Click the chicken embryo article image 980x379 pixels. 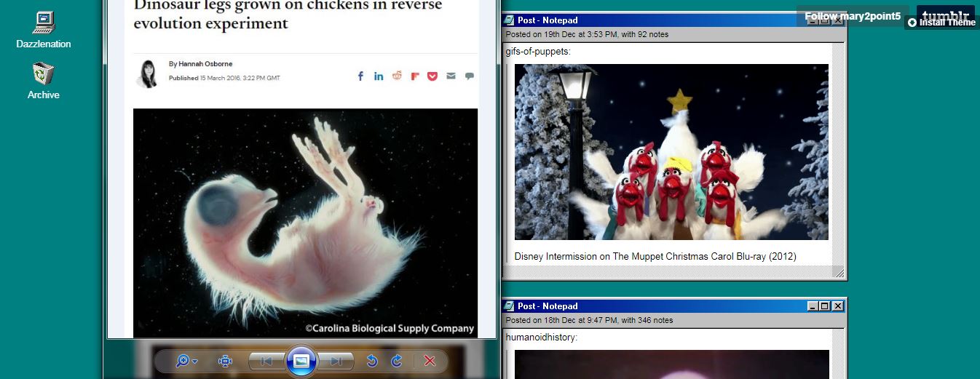305,223
